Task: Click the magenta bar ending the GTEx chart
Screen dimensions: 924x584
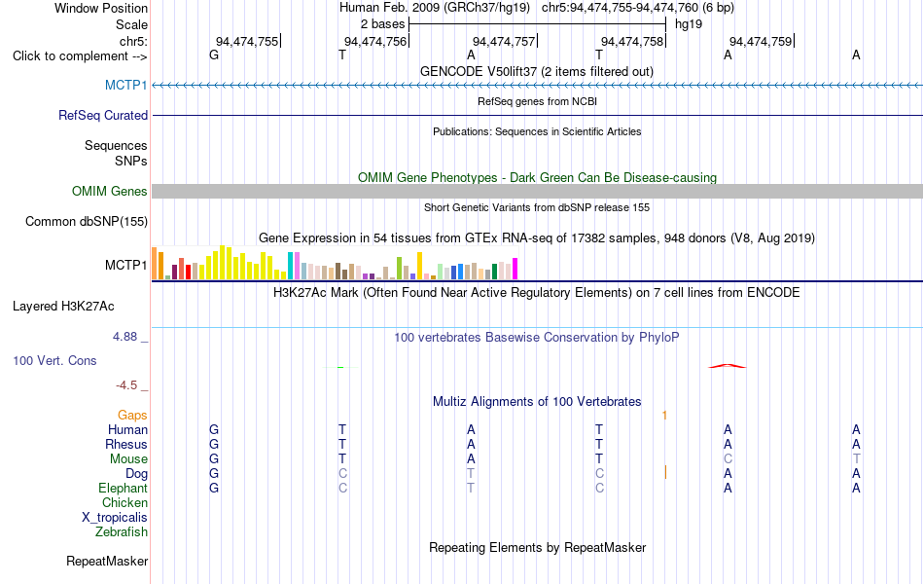Action: pos(515,269)
